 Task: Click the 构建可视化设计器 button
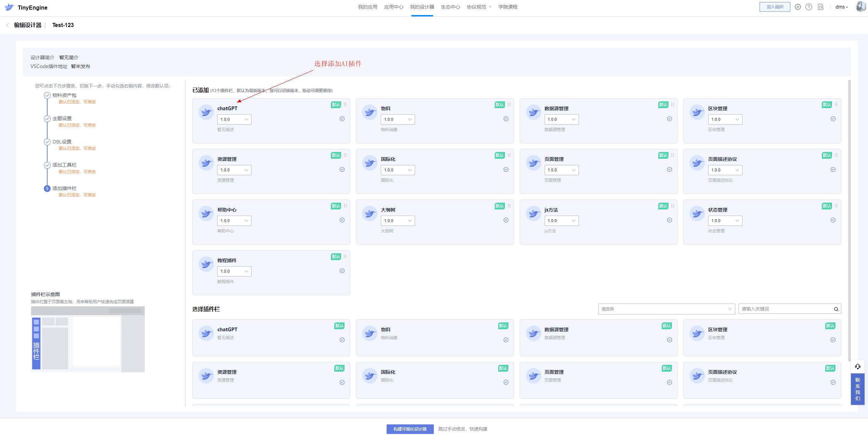click(410, 429)
